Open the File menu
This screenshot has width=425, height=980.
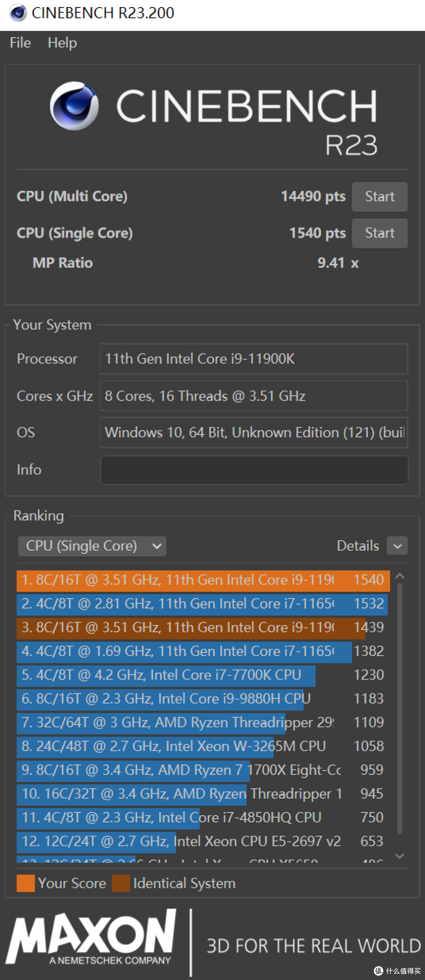[x=20, y=42]
